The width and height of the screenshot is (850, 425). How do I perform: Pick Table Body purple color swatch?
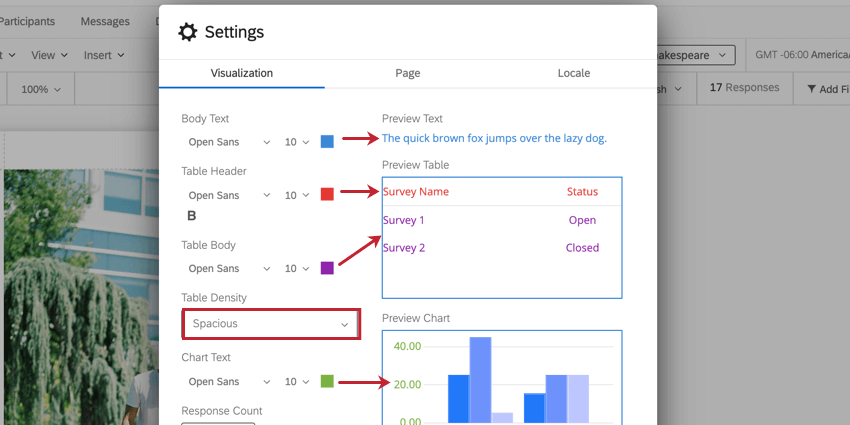click(x=327, y=268)
